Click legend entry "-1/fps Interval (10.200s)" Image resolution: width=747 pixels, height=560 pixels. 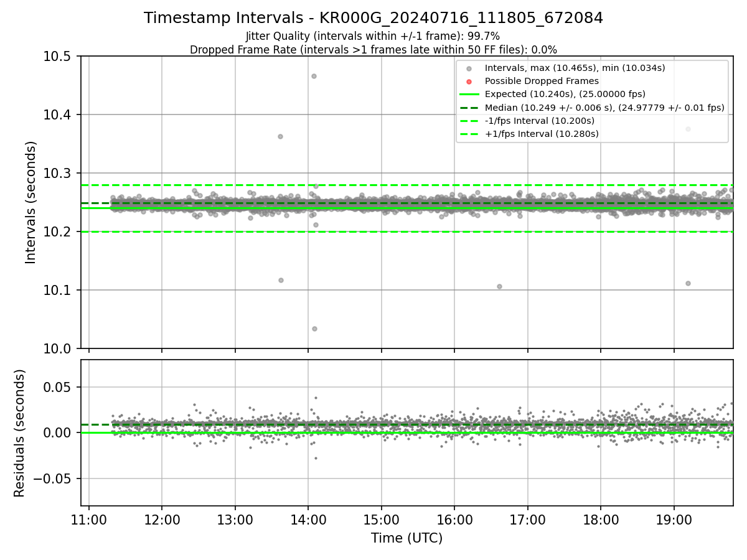click(x=540, y=120)
